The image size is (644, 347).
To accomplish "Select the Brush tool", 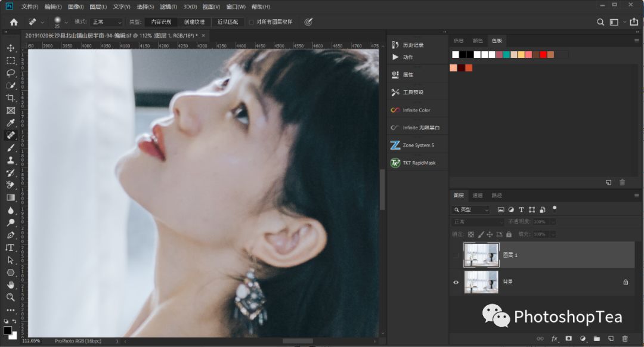I will 11,147.
